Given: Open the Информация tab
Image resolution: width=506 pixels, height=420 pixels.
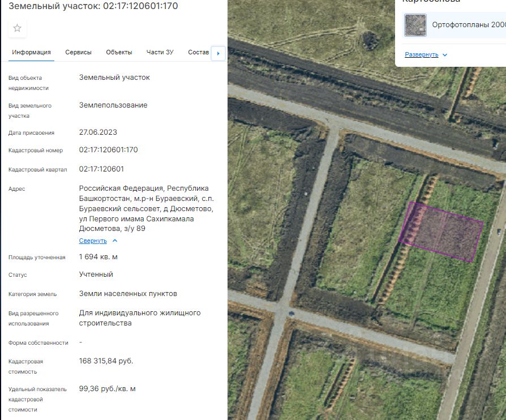Looking at the screenshot, I should tap(31, 52).
